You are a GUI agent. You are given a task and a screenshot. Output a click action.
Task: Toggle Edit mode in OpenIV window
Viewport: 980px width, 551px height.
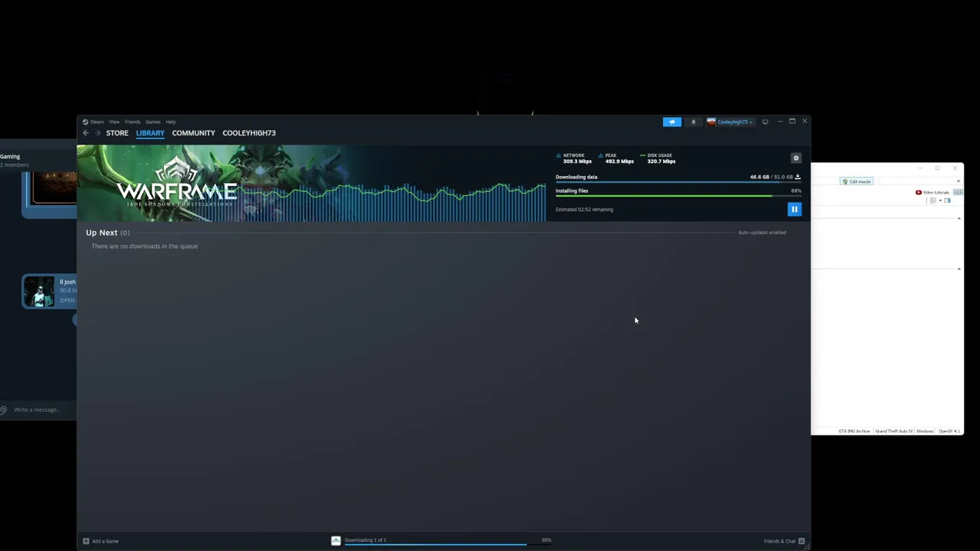coord(857,181)
